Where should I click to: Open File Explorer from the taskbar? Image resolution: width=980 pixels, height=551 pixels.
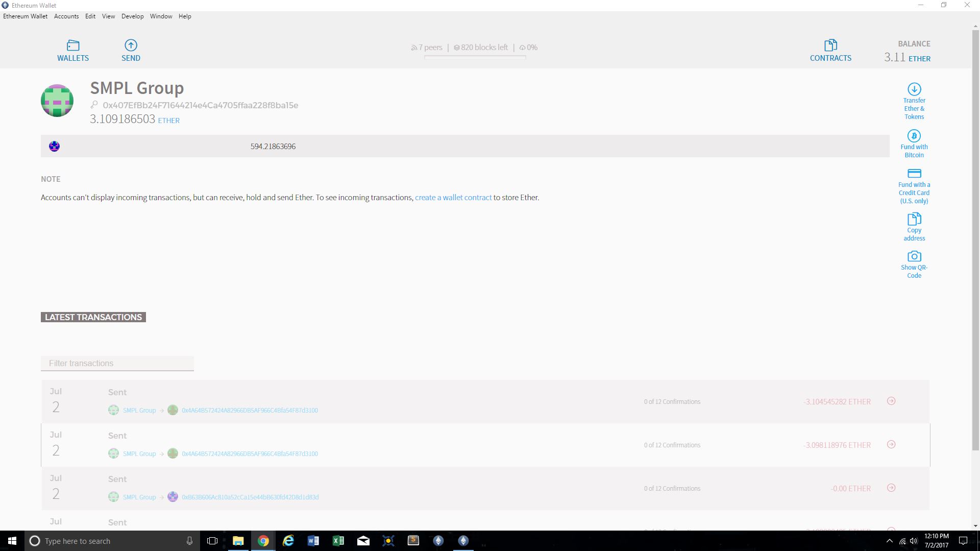[x=238, y=541]
